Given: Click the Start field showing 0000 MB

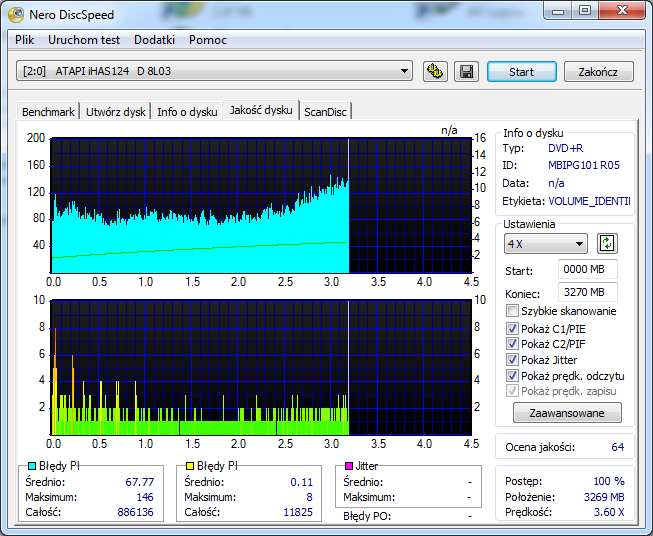Looking at the screenshot, I should (588, 269).
